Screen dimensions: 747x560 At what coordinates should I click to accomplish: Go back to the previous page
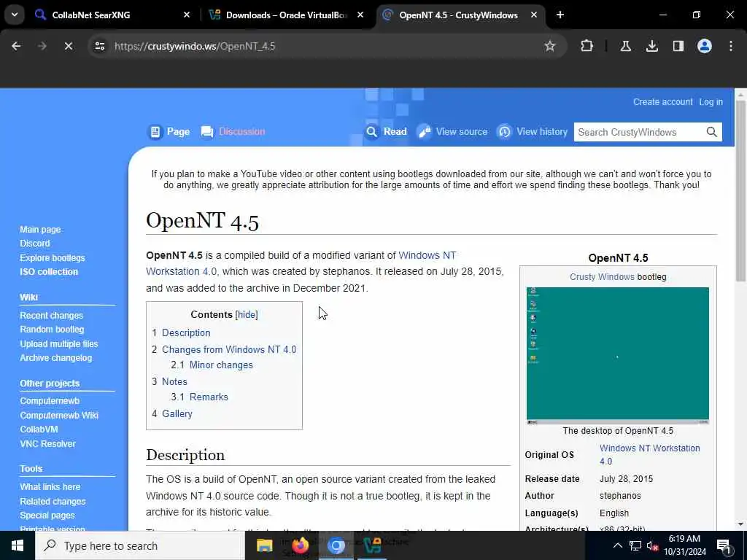[16, 46]
